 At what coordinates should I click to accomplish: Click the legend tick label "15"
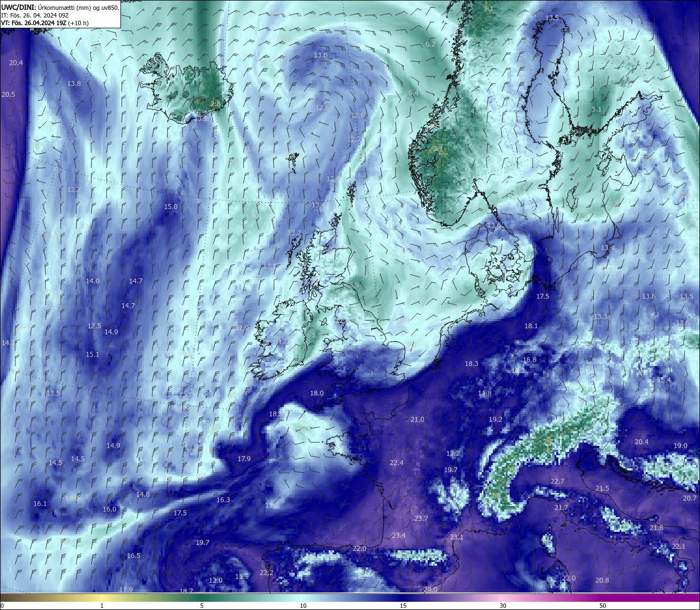(402, 606)
